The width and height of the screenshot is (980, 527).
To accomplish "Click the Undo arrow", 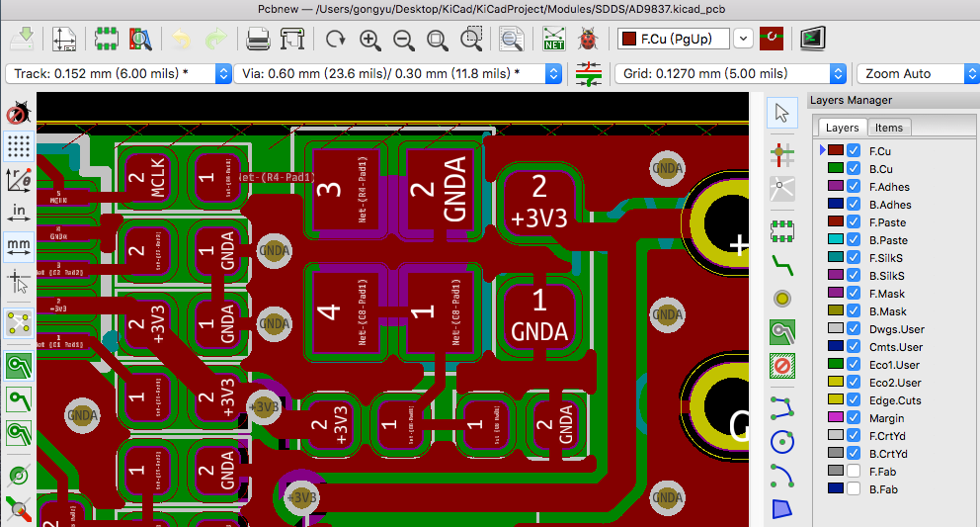I will pyautogui.click(x=181, y=39).
